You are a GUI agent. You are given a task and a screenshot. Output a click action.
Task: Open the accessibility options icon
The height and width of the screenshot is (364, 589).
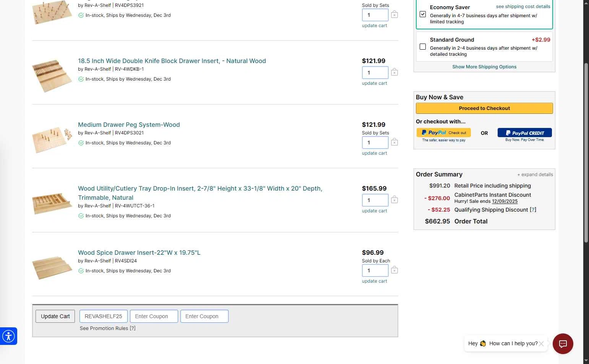pos(8,336)
